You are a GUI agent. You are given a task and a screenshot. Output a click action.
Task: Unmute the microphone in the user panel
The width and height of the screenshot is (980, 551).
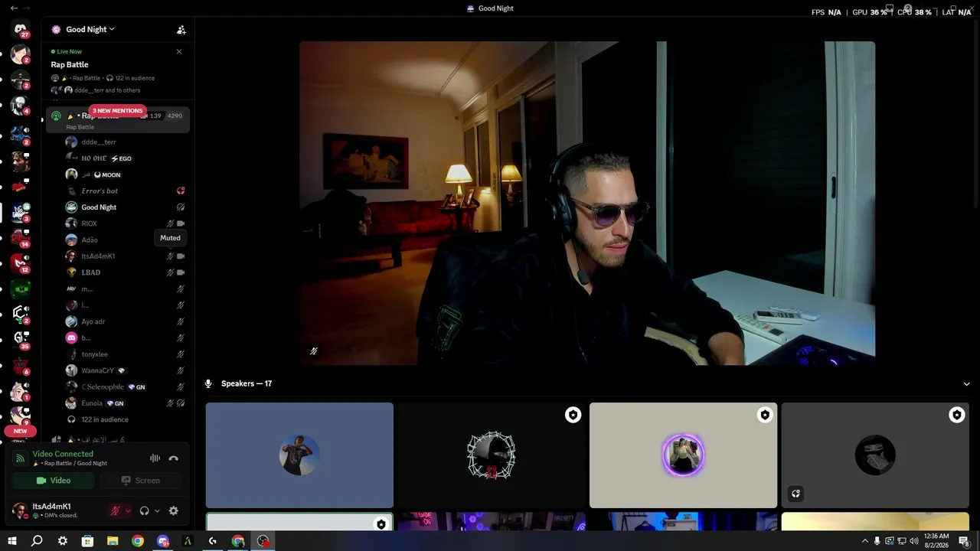pyautogui.click(x=115, y=511)
